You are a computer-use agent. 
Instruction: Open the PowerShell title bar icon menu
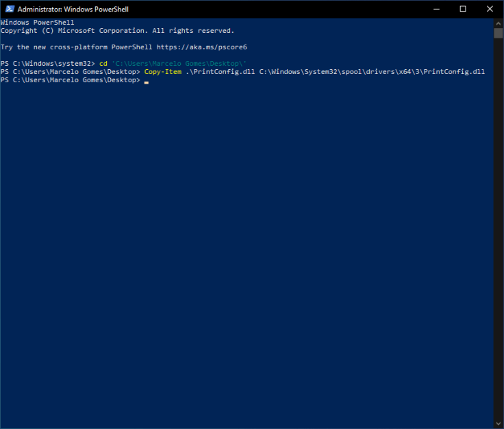pos(8,9)
